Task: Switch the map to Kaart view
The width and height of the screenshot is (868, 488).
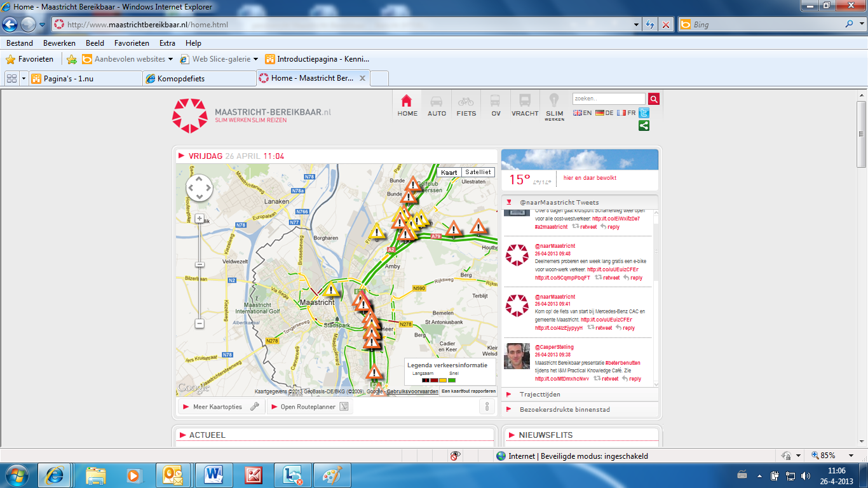Action: pos(449,172)
